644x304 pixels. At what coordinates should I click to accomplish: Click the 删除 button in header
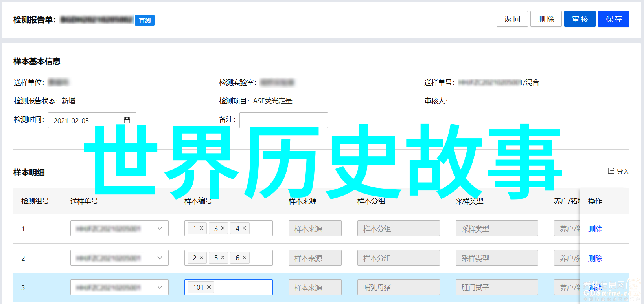(x=546, y=19)
